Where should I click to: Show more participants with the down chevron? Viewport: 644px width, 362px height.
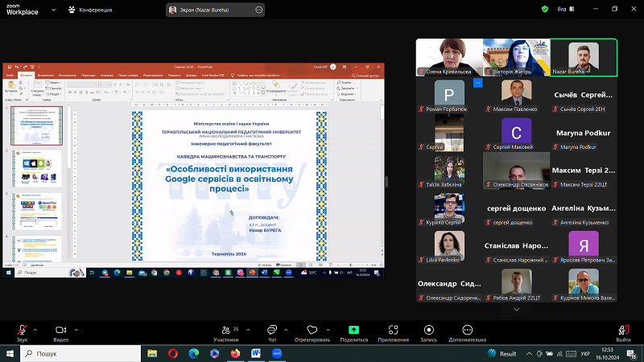point(517,310)
